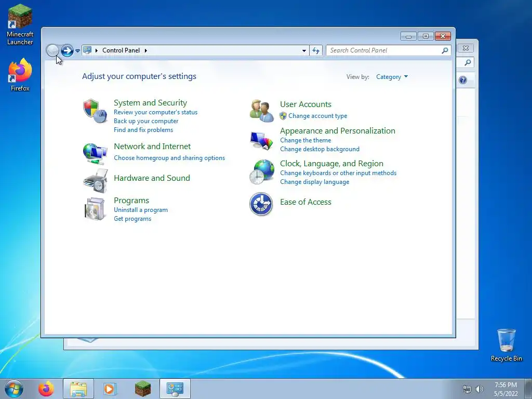The width and height of the screenshot is (532, 399).
Task: Click Change desktop background
Action: 320,149
